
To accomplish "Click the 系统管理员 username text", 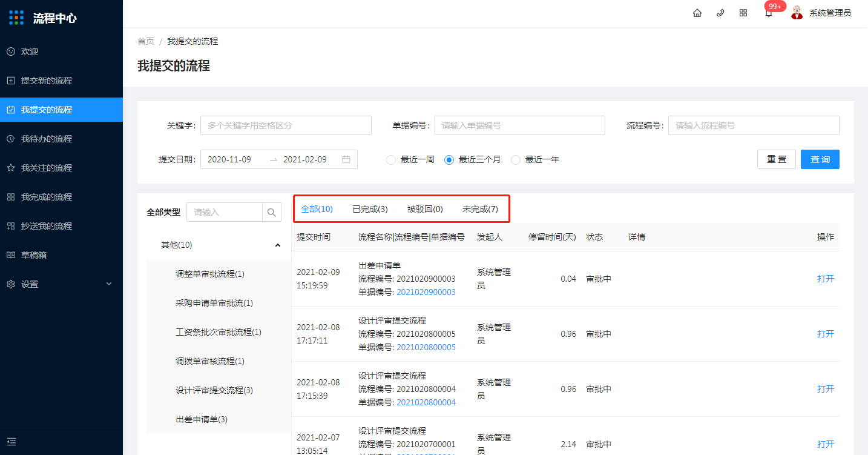I will click(830, 13).
